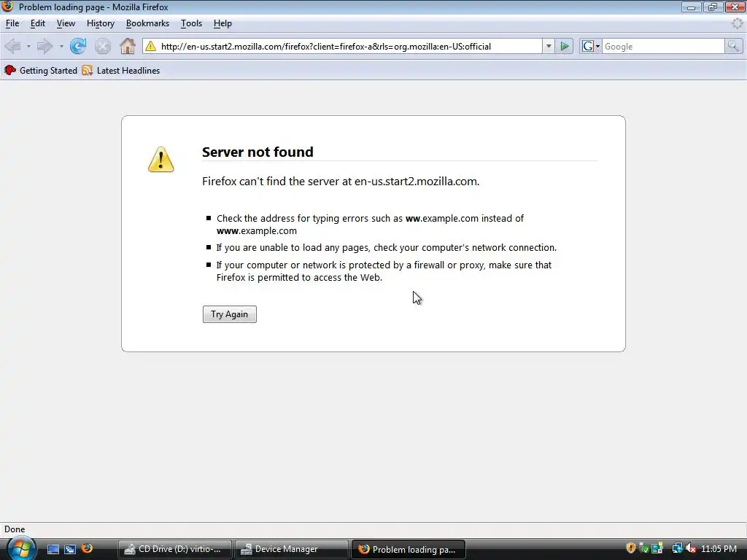The width and height of the screenshot is (747, 560).
Task: Click the Getting Started bookmark icon
Action: pos(10,71)
